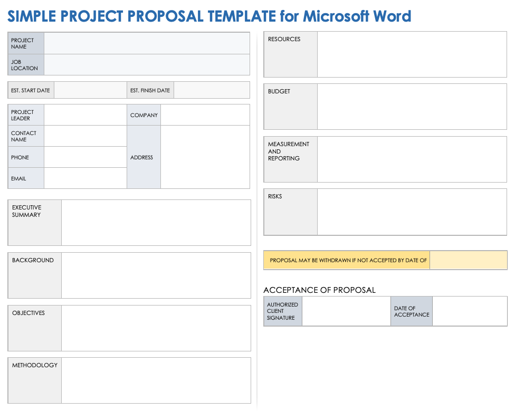Click inside the Methodology box
Viewport: 515px width, 420px height.
pos(156,380)
